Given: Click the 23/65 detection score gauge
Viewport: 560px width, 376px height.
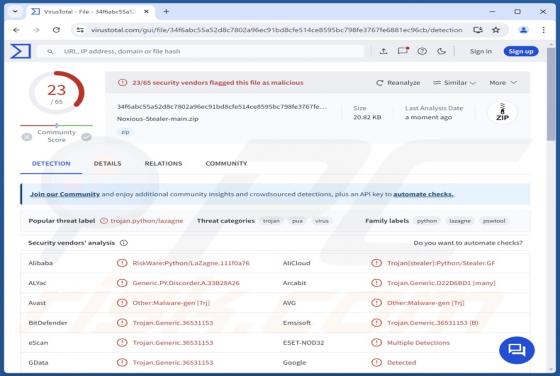Looking at the screenshot, I should click(x=56, y=92).
